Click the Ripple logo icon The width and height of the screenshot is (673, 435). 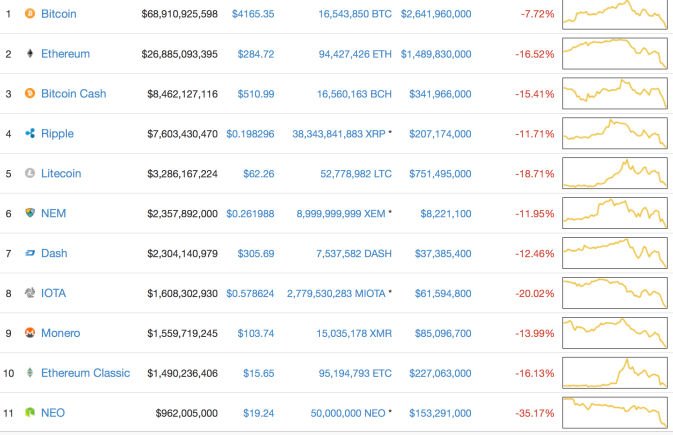tap(30, 133)
